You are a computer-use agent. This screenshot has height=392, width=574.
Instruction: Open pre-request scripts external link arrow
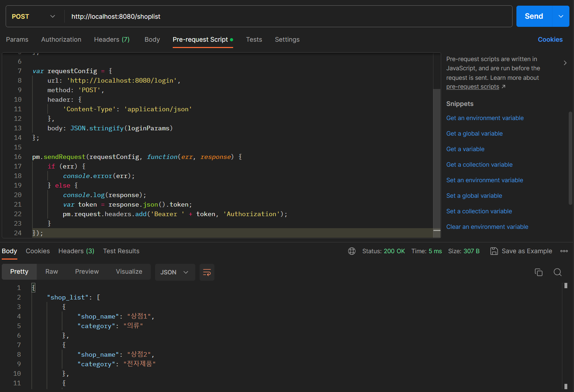tap(503, 87)
